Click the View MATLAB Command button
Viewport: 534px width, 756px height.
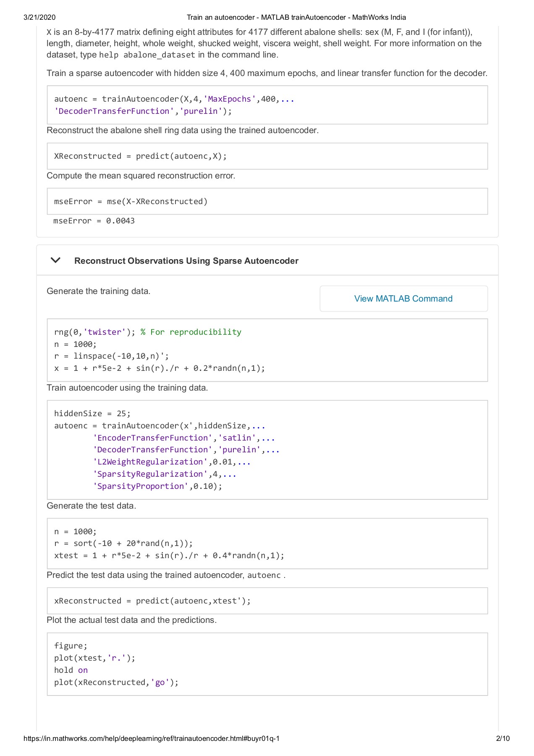point(403,299)
